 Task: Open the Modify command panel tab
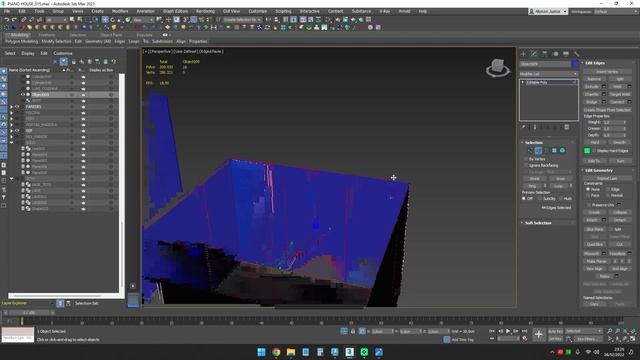point(534,54)
